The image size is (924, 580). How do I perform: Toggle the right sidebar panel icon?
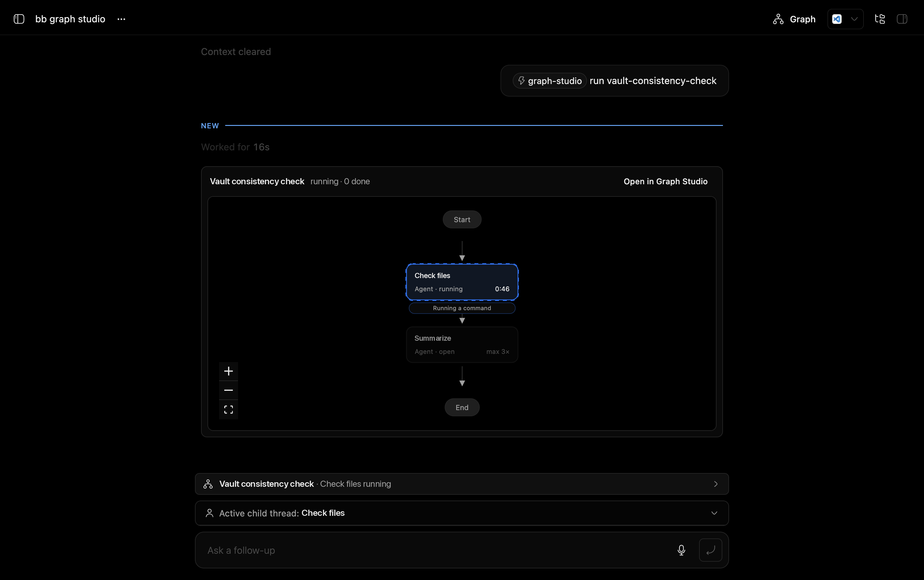[902, 19]
